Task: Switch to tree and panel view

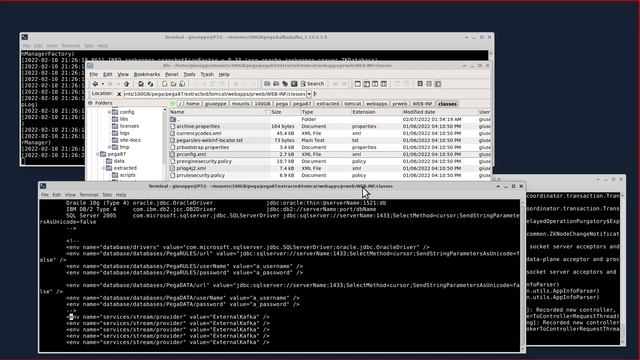Action: click(x=367, y=84)
